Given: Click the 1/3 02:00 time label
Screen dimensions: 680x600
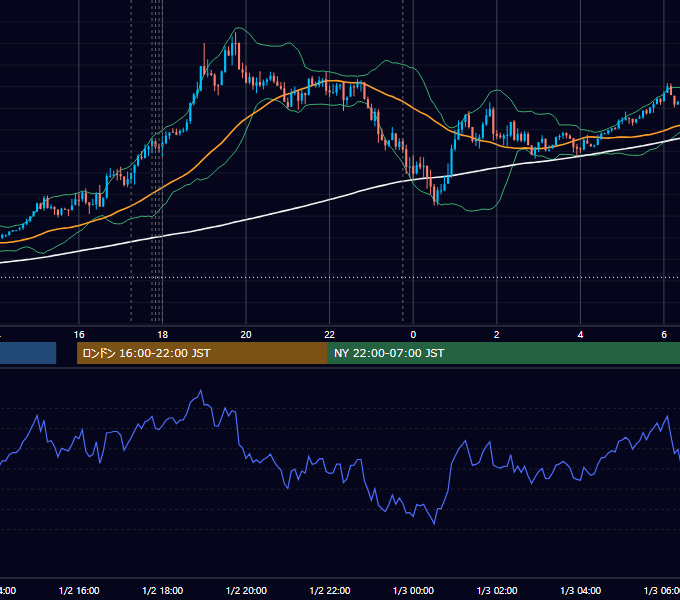Looking at the screenshot, I should click(x=497, y=590).
